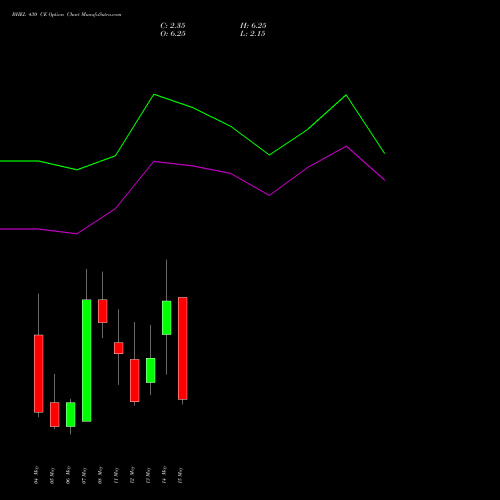Select the green candlestick above 06 May

pyautogui.click(x=71, y=414)
